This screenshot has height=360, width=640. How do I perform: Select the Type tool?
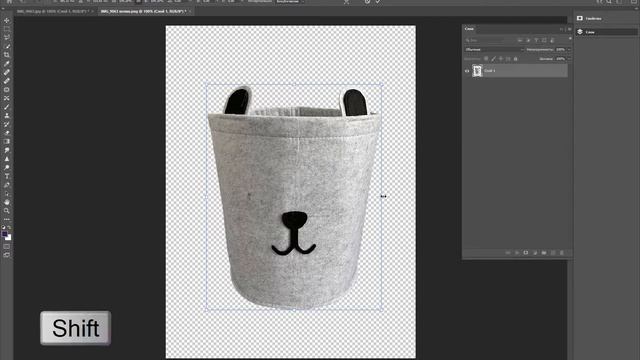click(7, 176)
